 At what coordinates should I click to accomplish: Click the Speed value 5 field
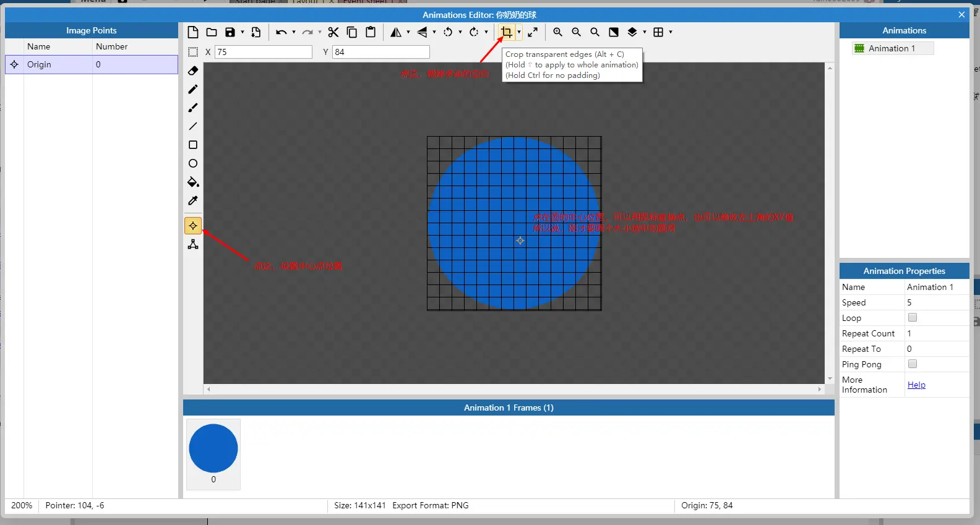point(937,302)
